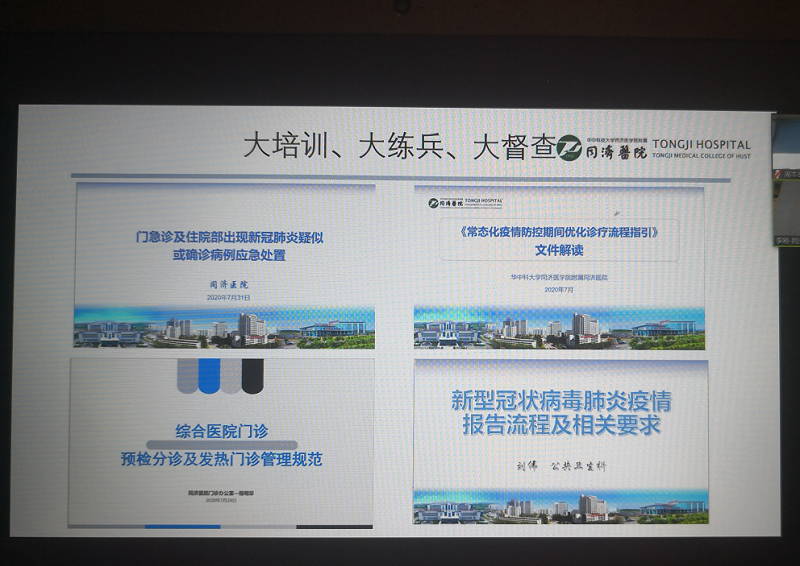
Task: Select the 新型冠状病毒肺炎疫情 report title
Action: tap(560, 401)
